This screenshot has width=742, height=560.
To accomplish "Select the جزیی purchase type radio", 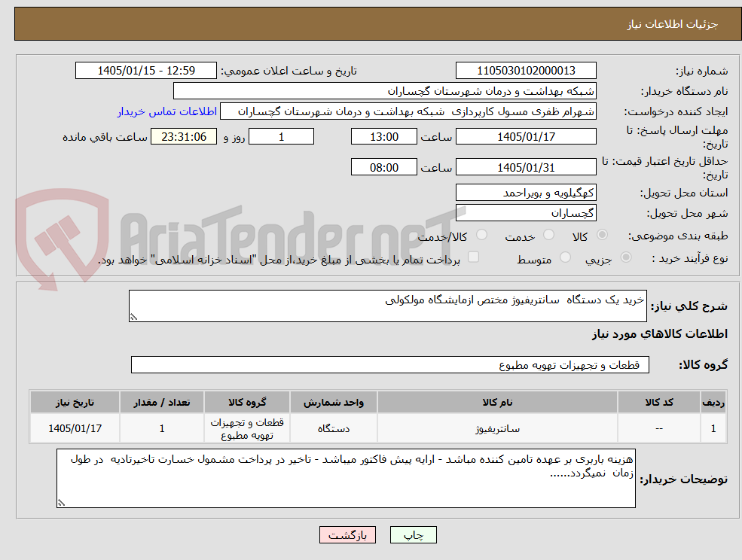I will click(625, 257).
